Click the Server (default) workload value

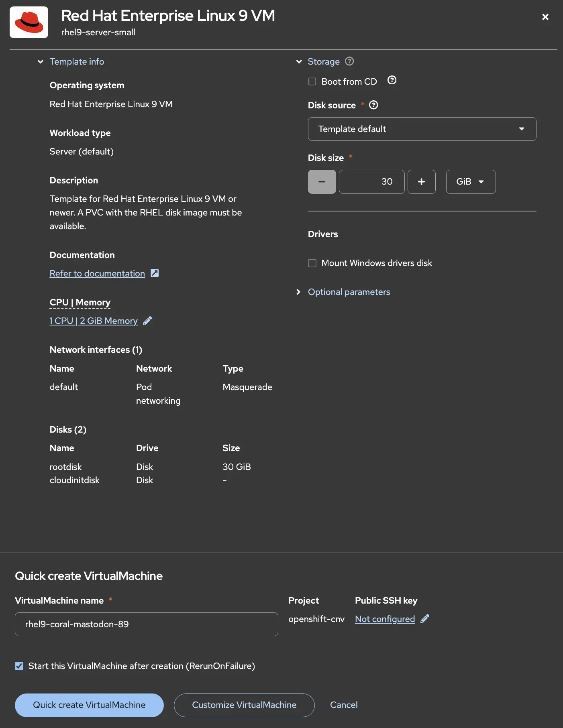pos(82,151)
